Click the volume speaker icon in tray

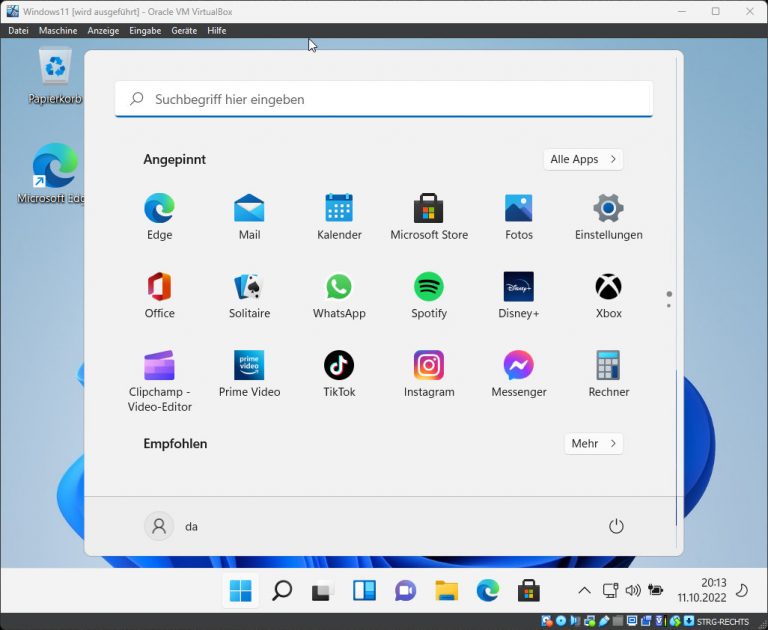pos(633,590)
